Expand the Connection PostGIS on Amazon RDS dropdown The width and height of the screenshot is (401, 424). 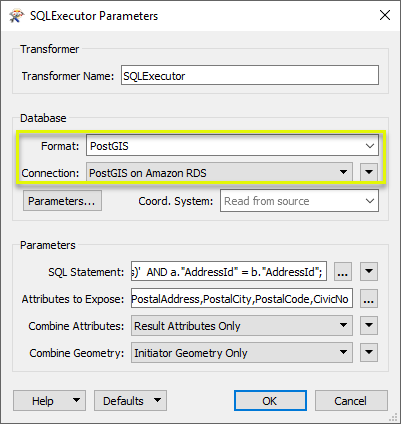[x=219, y=172]
